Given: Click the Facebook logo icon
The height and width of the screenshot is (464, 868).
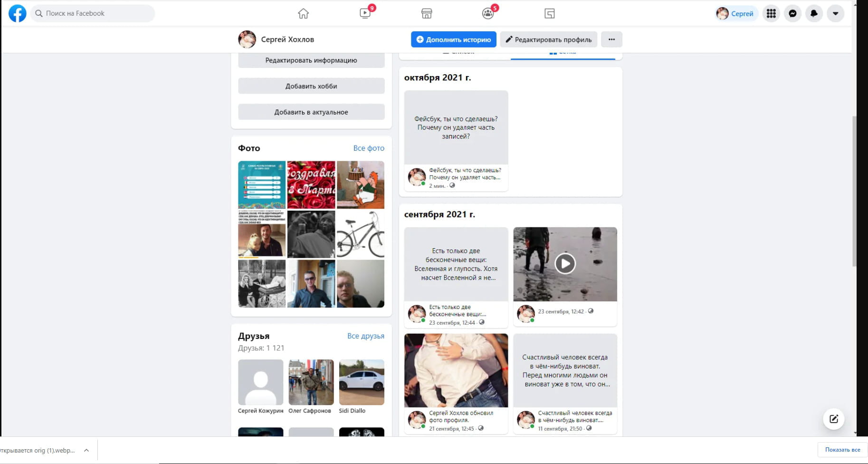Looking at the screenshot, I should 18,13.
